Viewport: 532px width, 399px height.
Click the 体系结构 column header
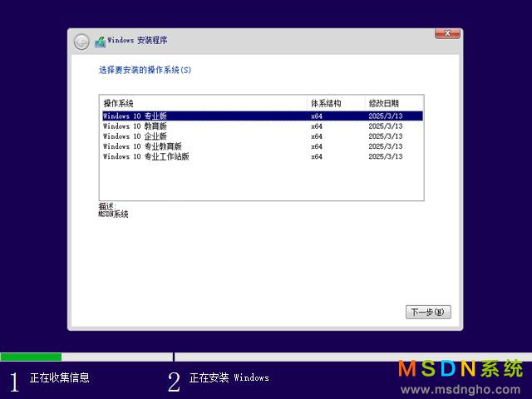pyautogui.click(x=337, y=103)
